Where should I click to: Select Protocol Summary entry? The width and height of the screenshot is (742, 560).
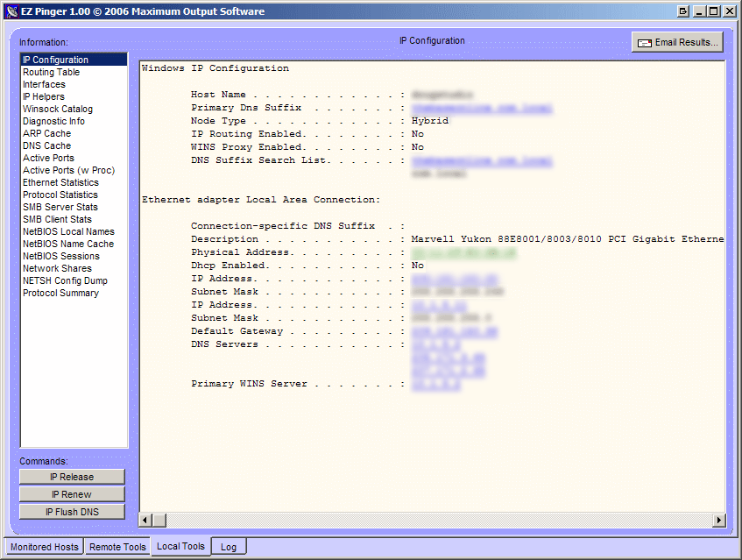(x=74, y=293)
